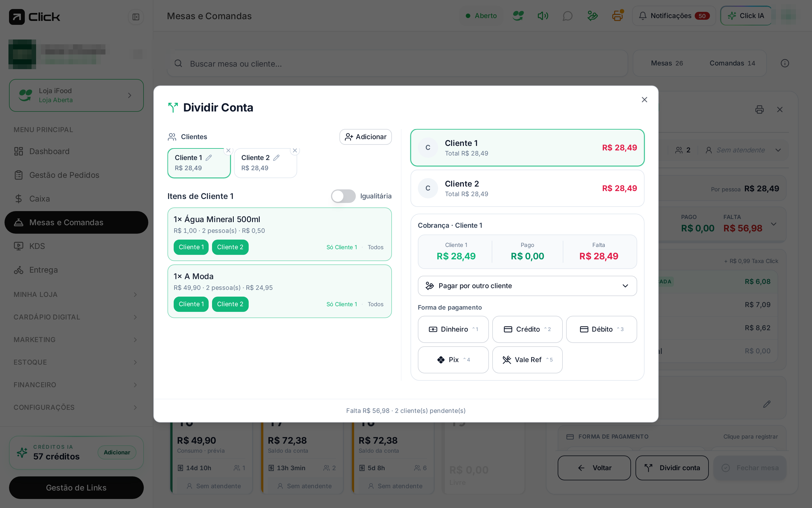812x508 pixels.
Task: Edit the Cliente 1 name pencil icon
Action: pyautogui.click(x=209, y=157)
